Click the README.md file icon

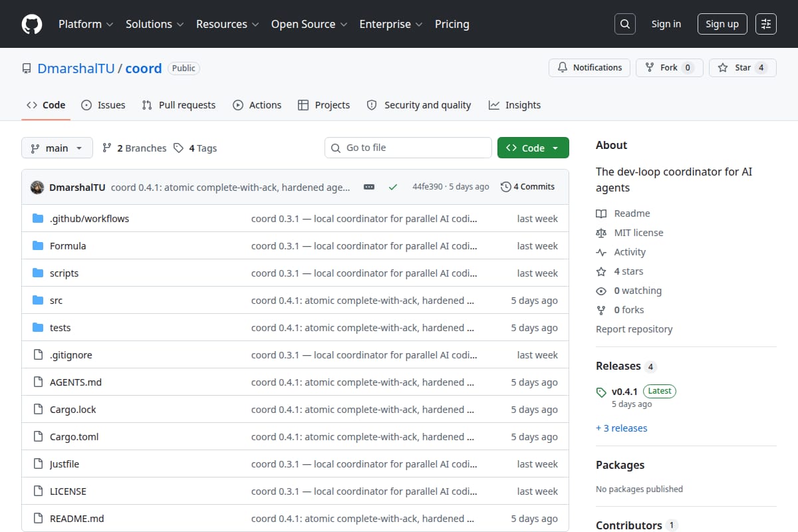[38, 519]
